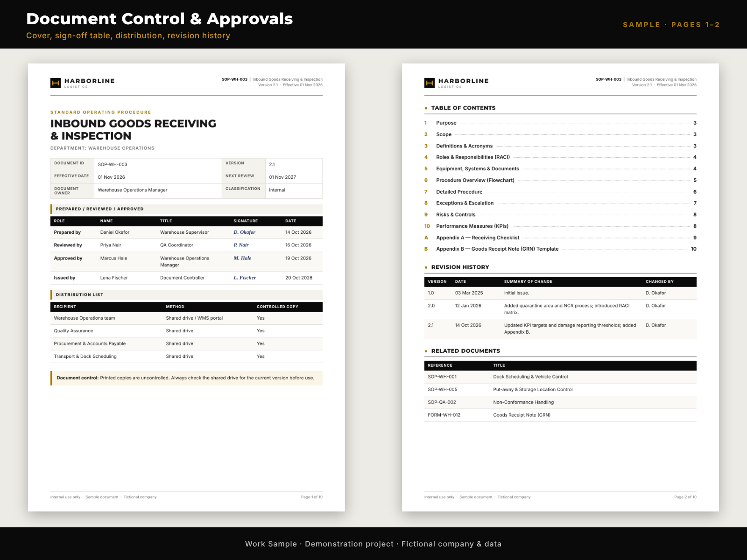Click the Harborline logo icon on page 2
The image size is (747, 560).
430,83
